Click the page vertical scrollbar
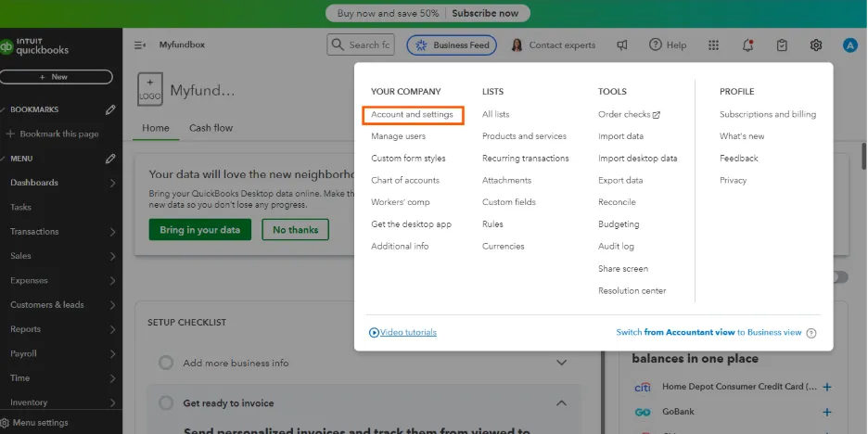The width and height of the screenshot is (868, 434). 863,156
